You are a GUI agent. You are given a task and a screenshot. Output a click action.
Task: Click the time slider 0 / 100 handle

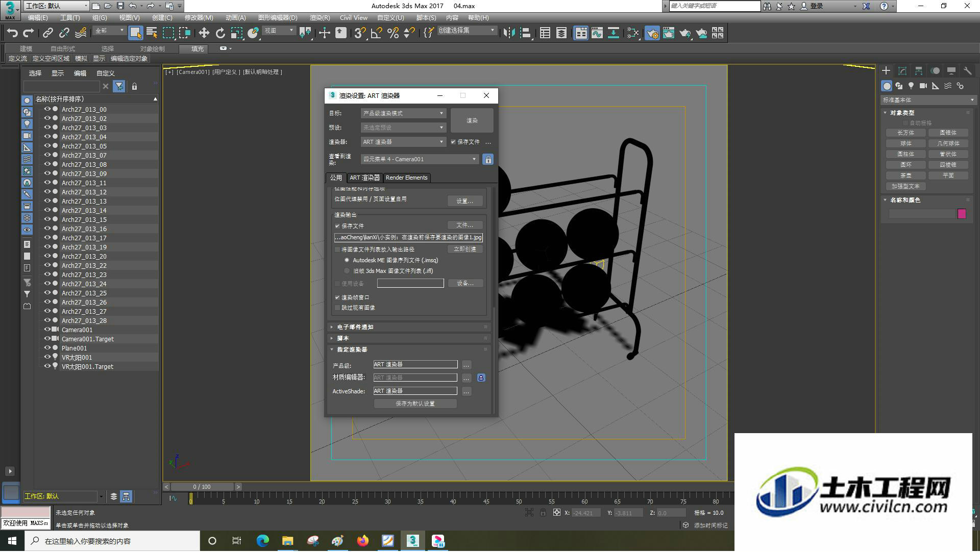tap(202, 487)
